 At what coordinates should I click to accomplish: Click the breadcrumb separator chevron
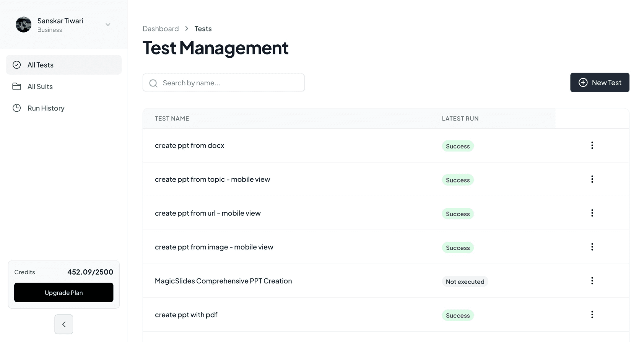click(187, 29)
